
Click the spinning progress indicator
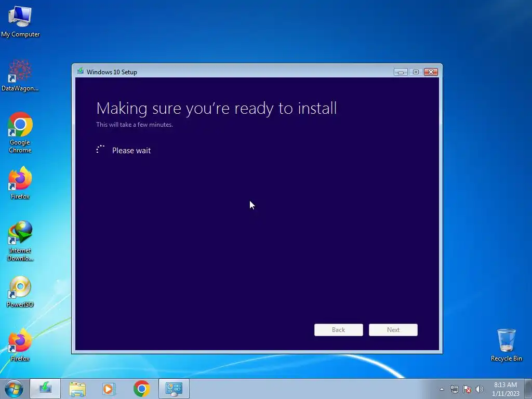tap(100, 149)
